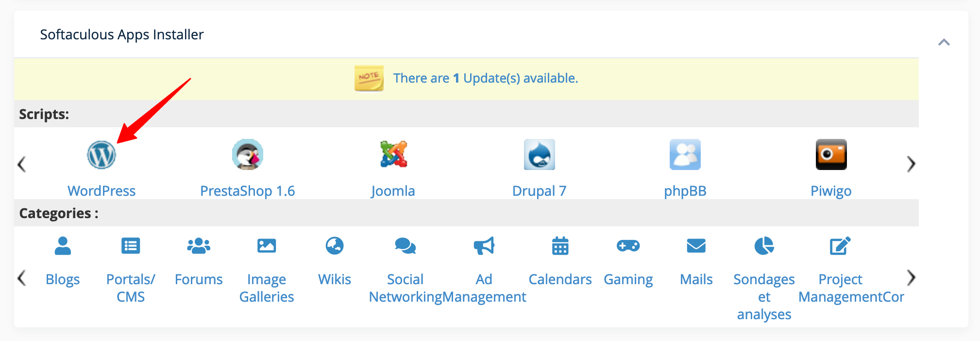The width and height of the screenshot is (980, 341).
Task: Open the phpBB text link
Action: (685, 191)
